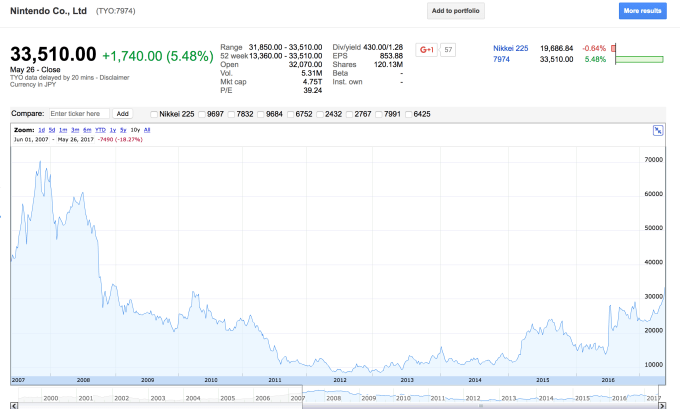Check the Nikkei 225 compare checkbox
Image resolution: width=680 pixels, height=409 pixels.
pyautogui.click(x=154, y=115)
